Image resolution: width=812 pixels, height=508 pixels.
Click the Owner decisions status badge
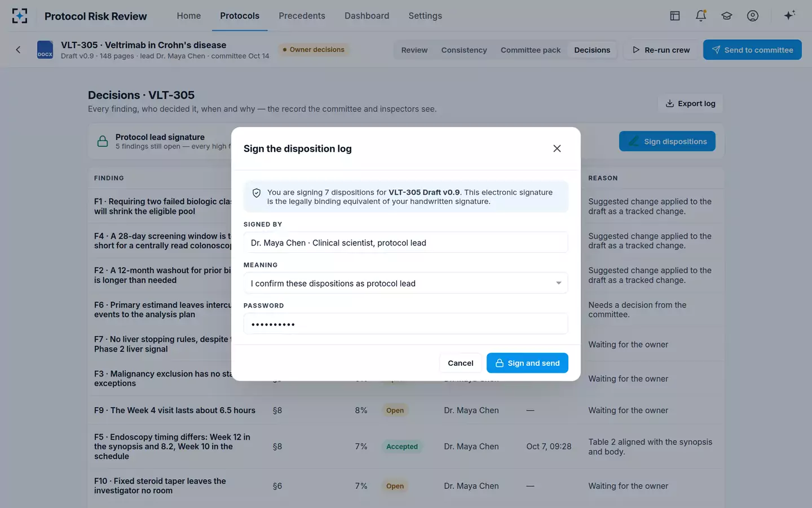pyautogui.click(x=314, y=50)
